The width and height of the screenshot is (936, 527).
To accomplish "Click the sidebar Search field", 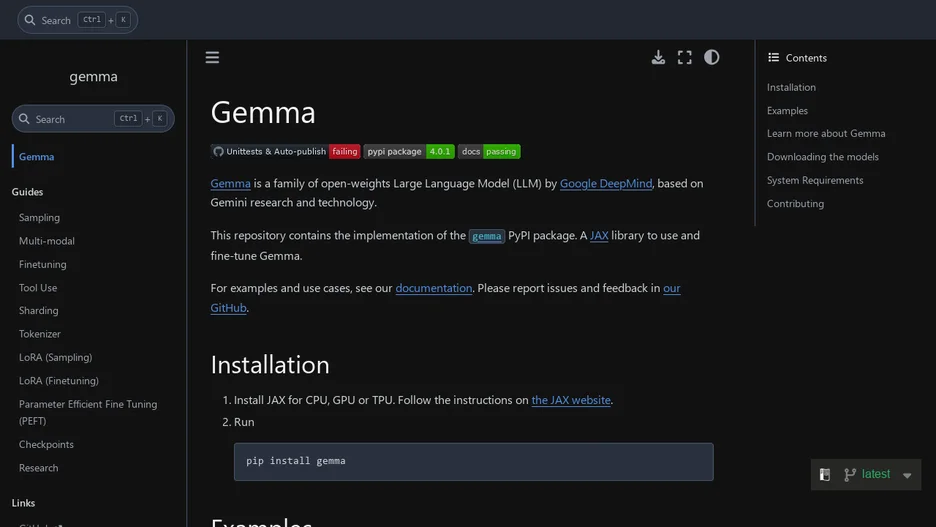I will coord(93,119).
